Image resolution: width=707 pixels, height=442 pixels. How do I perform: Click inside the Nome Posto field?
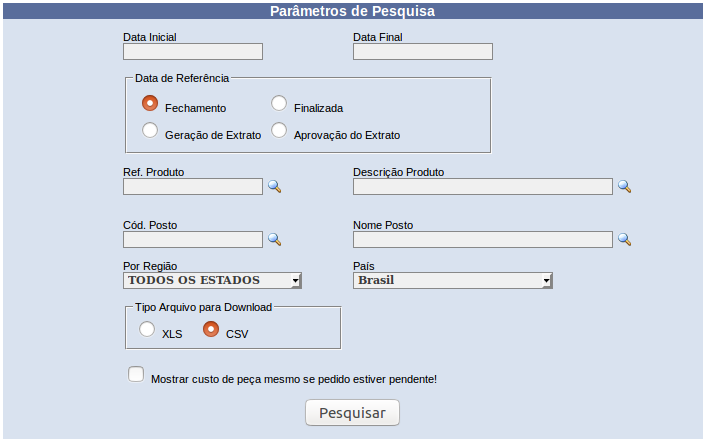(x=483, y=239)
